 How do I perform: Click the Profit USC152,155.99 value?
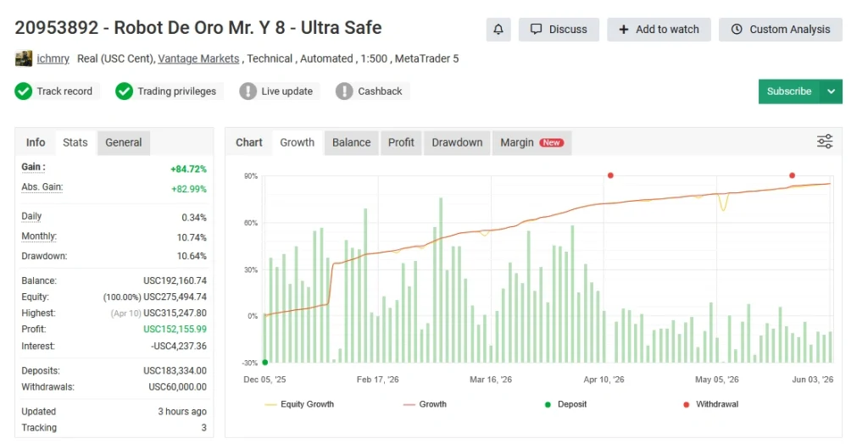click(x=175, y=330)
